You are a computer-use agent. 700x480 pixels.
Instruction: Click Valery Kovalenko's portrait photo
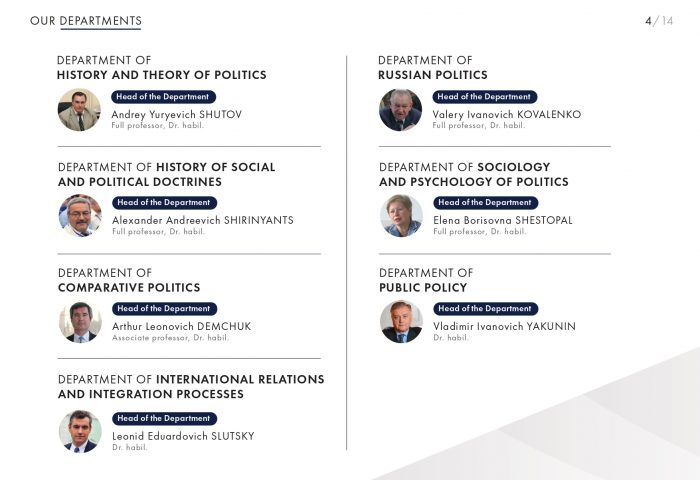400,110
